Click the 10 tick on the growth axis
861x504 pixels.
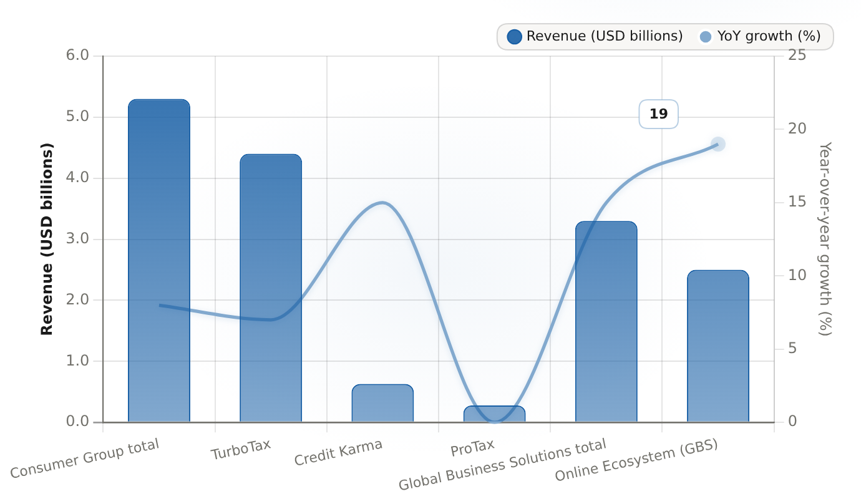tap(797, 275)
